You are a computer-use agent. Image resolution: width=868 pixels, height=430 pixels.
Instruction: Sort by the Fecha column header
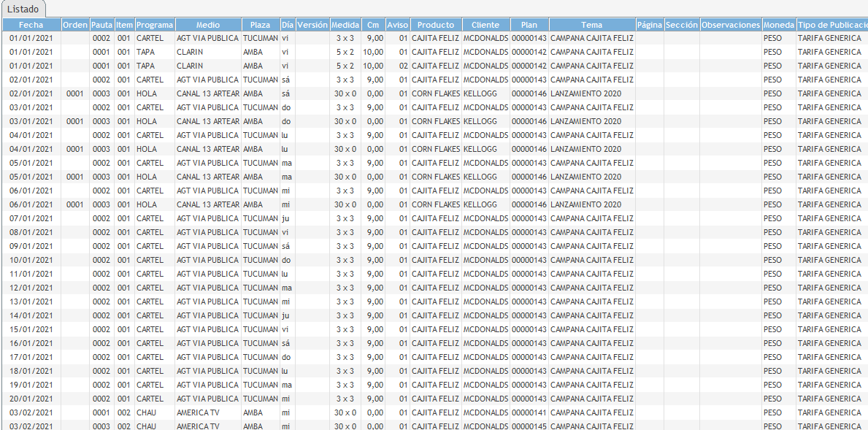point(31,25)
